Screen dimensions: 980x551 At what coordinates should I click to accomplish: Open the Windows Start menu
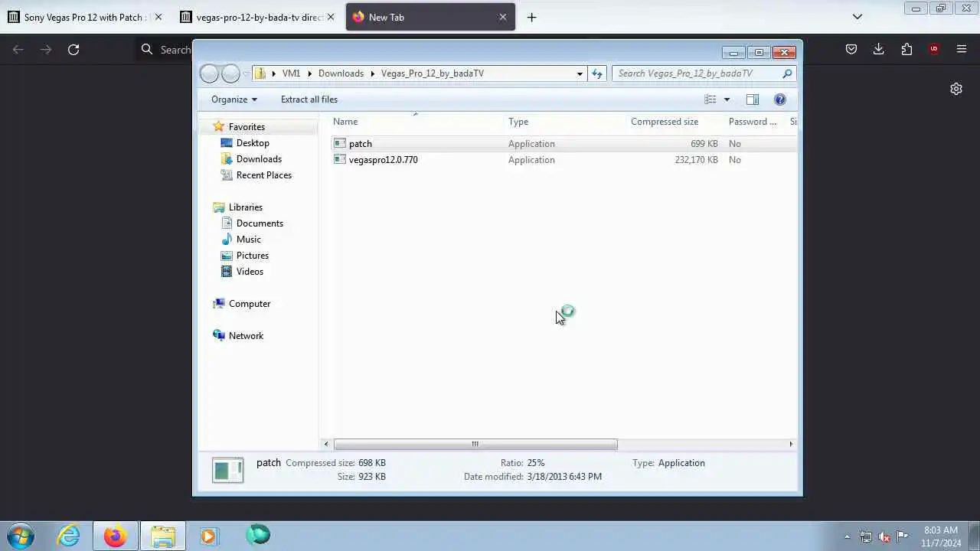tap(20, 536)
